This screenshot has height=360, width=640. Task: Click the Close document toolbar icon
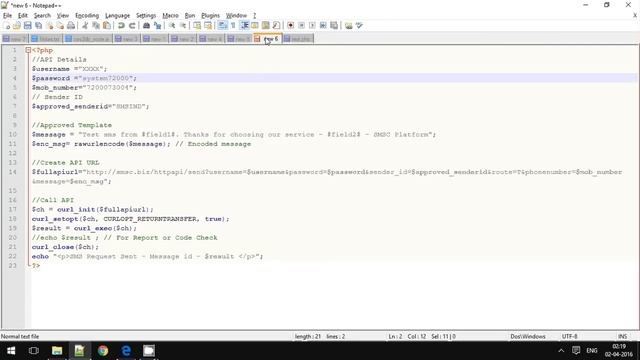tap(49, 25)
